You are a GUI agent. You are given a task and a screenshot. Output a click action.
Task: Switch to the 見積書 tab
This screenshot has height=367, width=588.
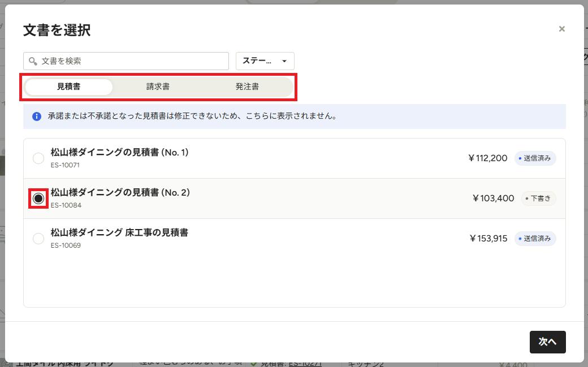click(x=68, y=87)
